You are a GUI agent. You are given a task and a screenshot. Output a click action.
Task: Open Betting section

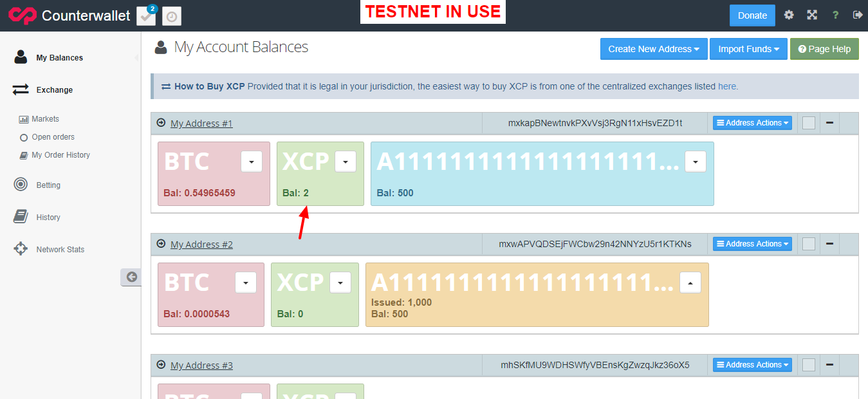pos(48,185)
